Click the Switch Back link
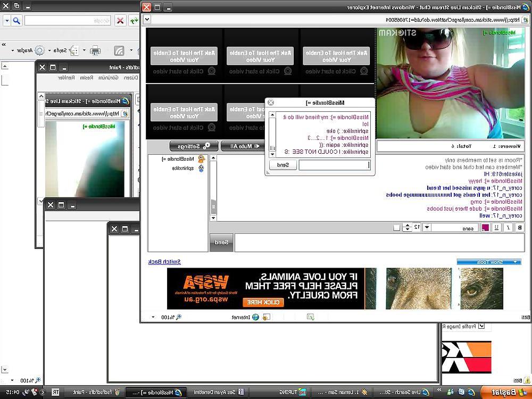 click(x=164, y=262)
